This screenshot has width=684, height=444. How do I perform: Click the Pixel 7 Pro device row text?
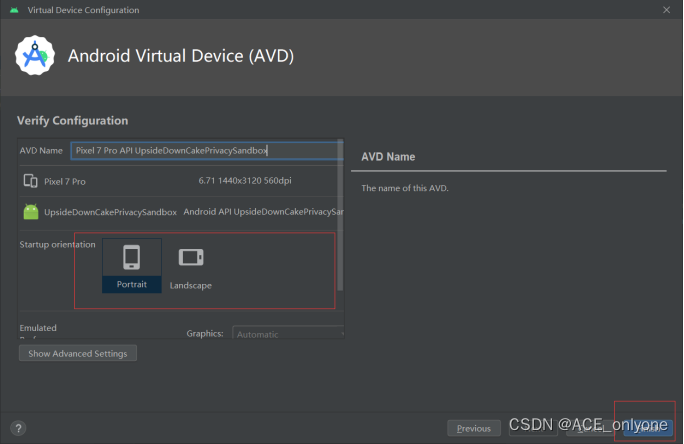(65, 181)
